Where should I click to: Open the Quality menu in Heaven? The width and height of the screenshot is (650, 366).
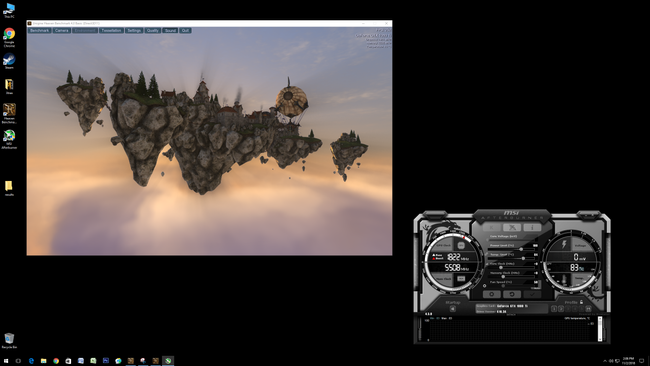(153, 30)
